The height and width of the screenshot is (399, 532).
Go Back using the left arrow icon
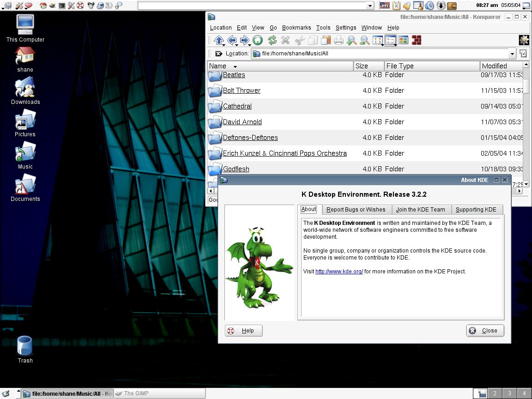click(x=232, y=40)
